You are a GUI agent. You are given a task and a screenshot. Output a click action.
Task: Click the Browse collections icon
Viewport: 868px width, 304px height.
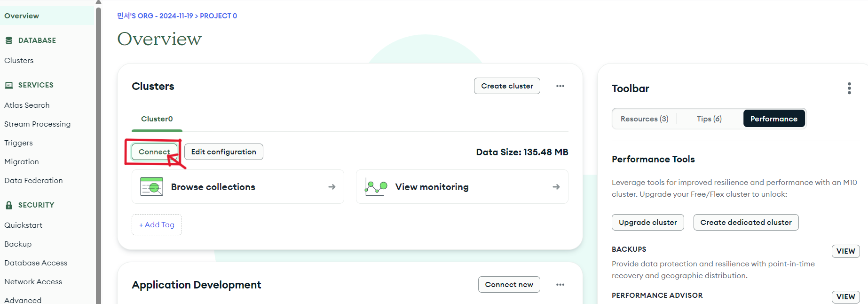tap(151, 187)
